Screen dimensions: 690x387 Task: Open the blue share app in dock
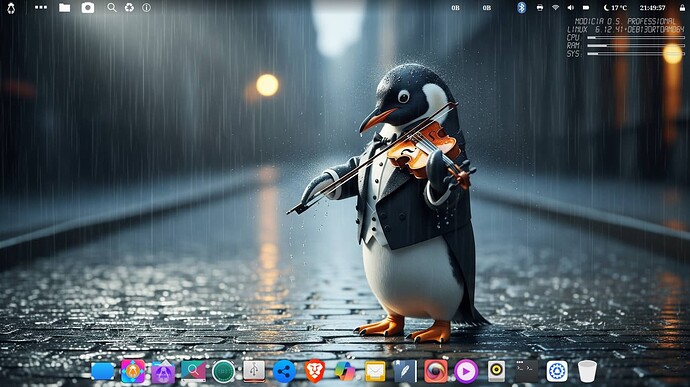284,372
